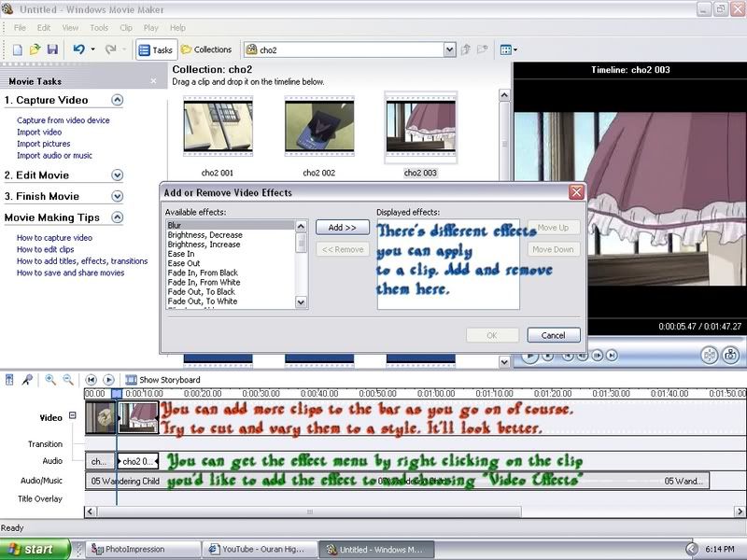The image size is (747, 560).
Task: Click the Import pictures link
Action: [43, 144]
